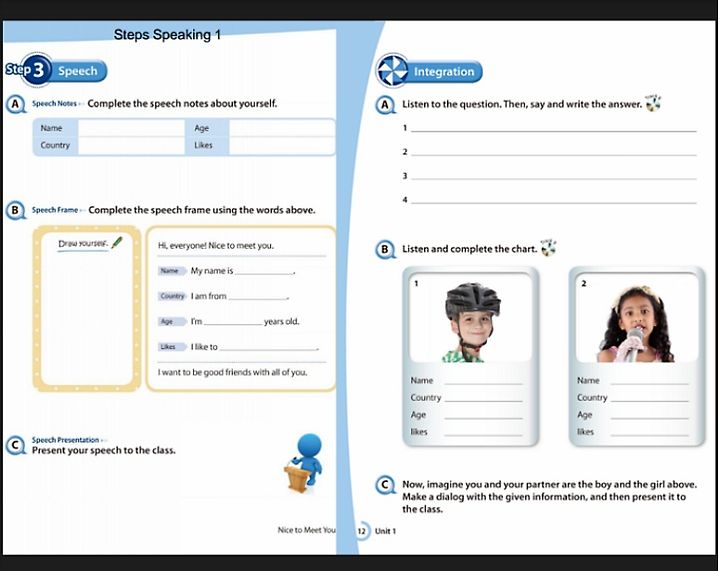720x571 pixels.
Task: Click the Name field in Speech Notes table
Action: coord(131,128)
